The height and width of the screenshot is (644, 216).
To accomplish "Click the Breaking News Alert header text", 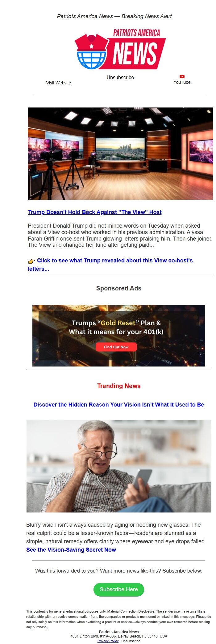I will 147,16.
